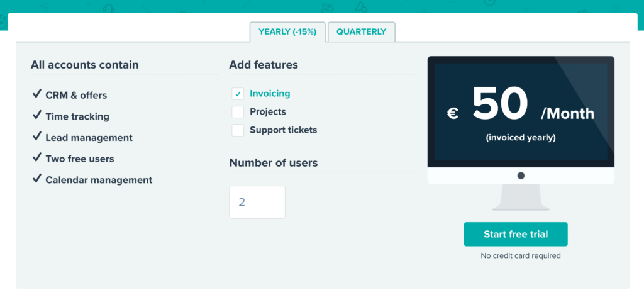Click the euro symbol on the monitor
Screen dimensions: 644x302
click(x=453, y=113)
